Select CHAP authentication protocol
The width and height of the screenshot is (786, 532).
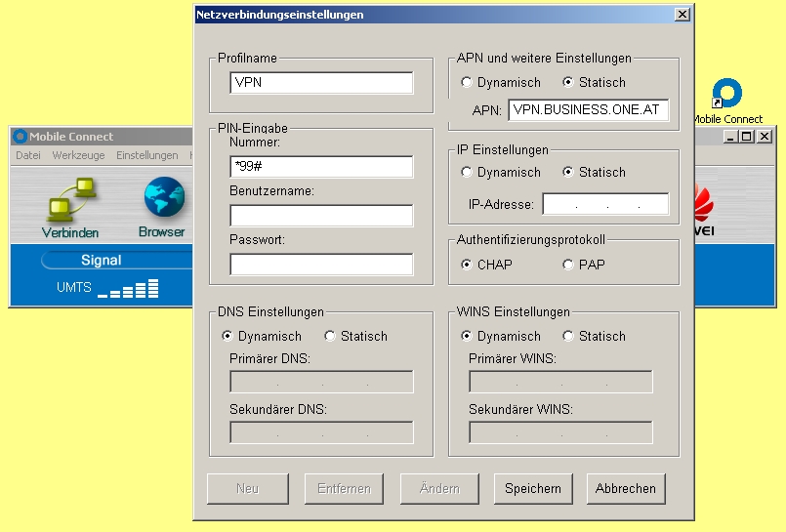(467, 265)
